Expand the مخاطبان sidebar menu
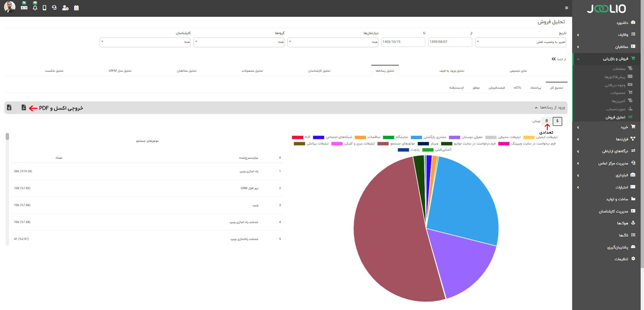 tap(607, 47)
